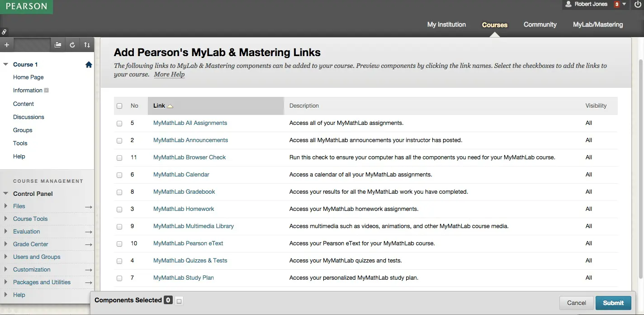Check the MyMathLab All Assignments checkbox
Screen dimensions: 644x315
[119, 124]
